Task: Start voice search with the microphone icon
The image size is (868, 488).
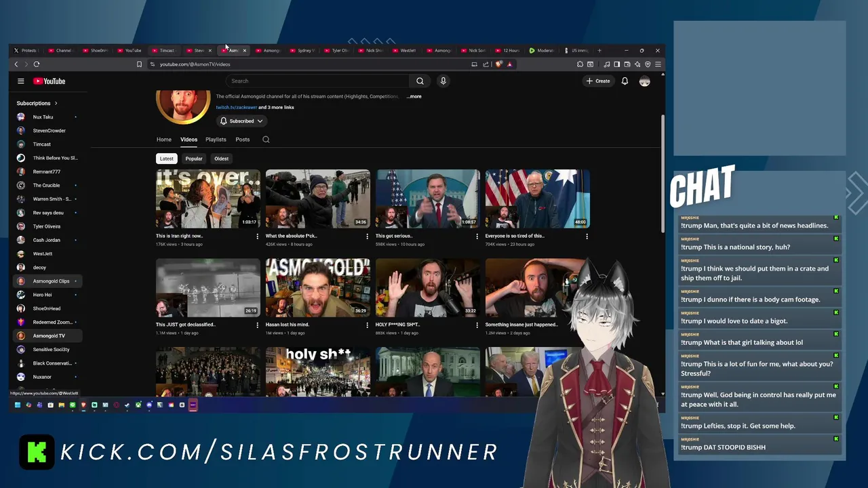Action: (x=443, y=81)
